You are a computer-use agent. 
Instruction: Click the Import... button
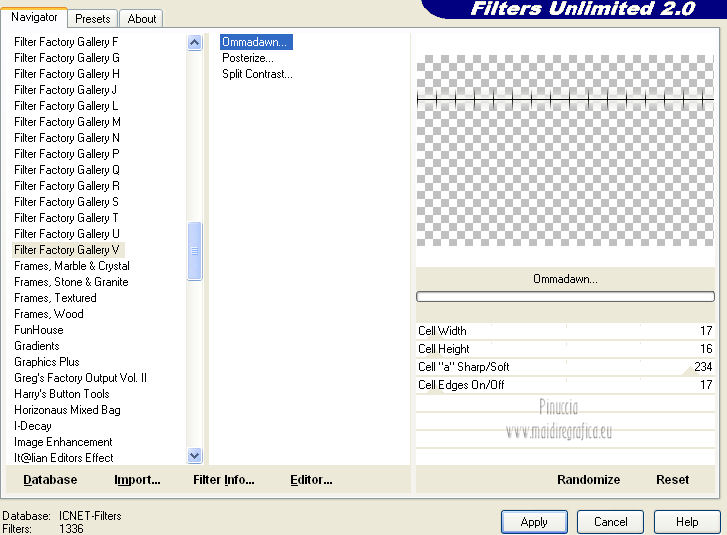coord(137,479)
